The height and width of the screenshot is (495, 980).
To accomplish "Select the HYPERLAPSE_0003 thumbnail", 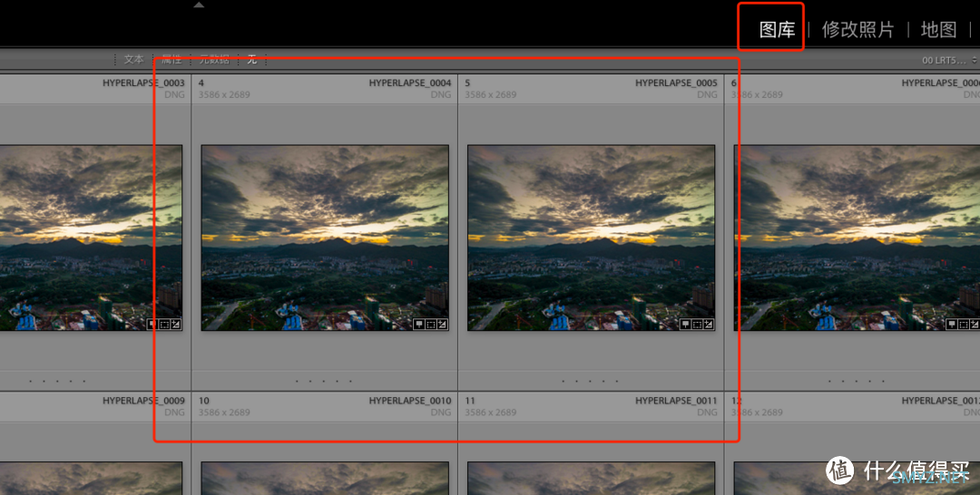I will 91,238.
